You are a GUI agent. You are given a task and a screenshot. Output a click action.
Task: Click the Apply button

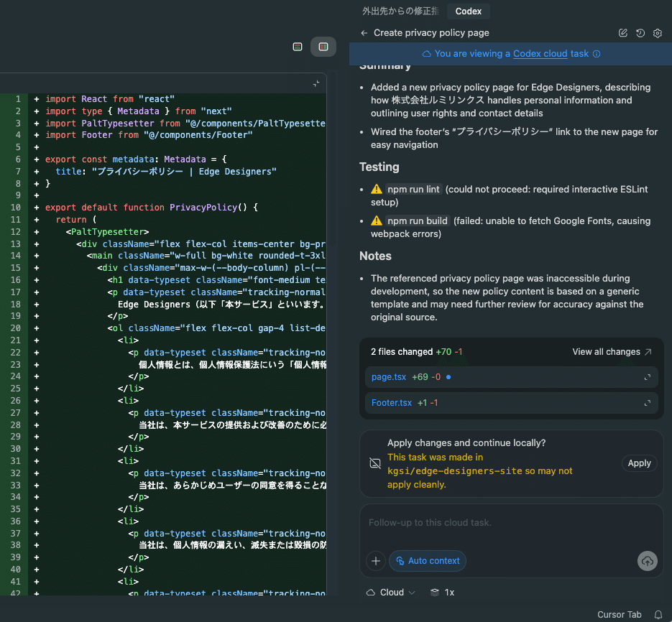point(639,463)
